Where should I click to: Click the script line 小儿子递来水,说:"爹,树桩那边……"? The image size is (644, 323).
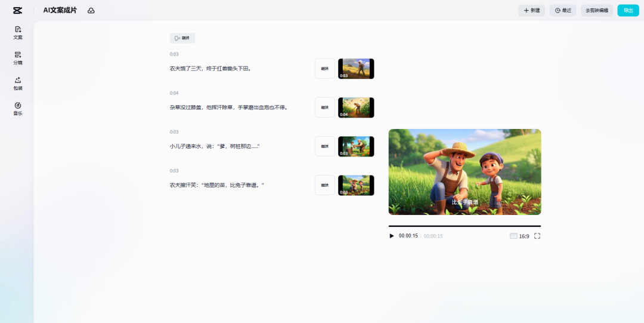[215, 146]
